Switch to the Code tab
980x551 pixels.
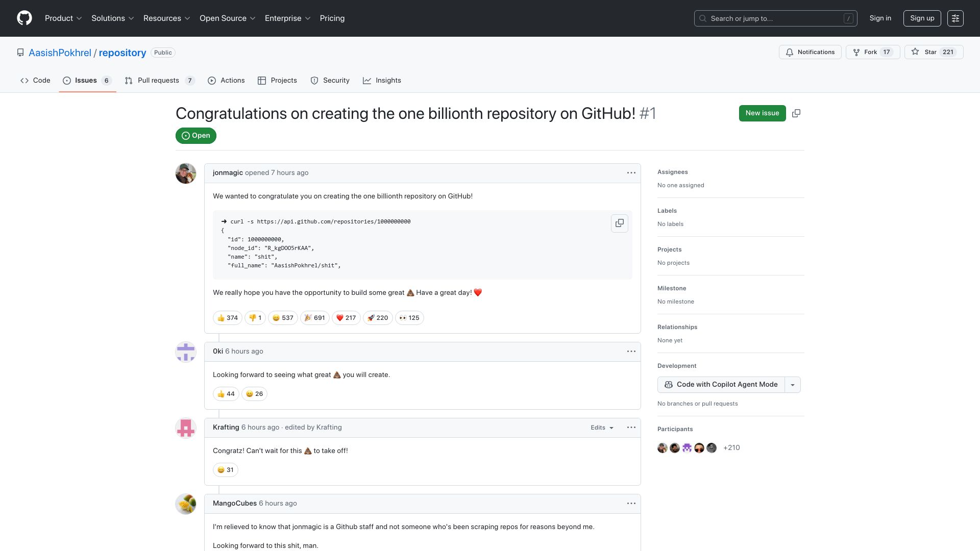(35, 81)
